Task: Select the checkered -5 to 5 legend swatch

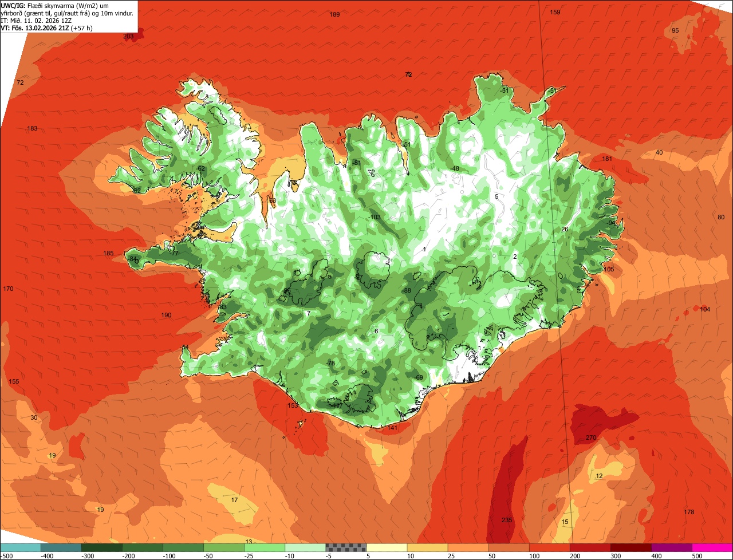Action: click(x=346, y=547)
